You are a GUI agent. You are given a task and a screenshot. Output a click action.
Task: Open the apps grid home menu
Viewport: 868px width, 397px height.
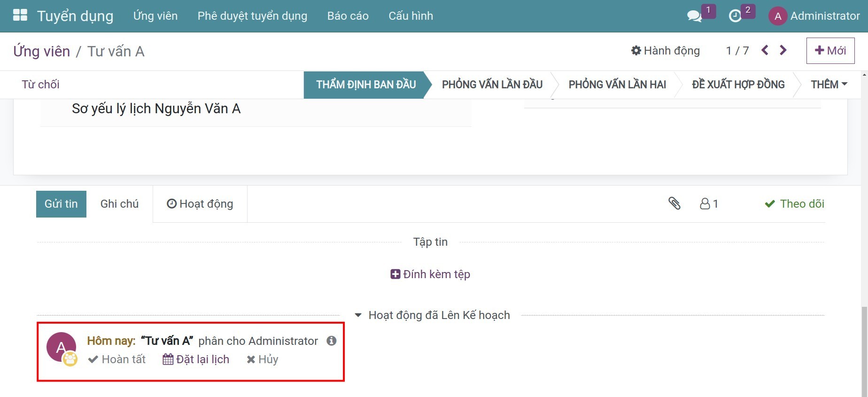coord(20,16)
